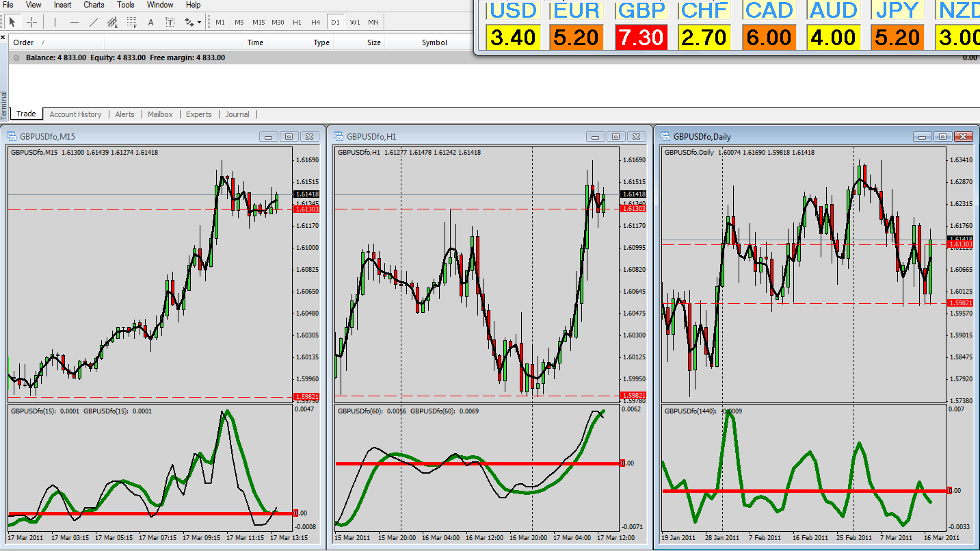The width and height of the screenshot is (980, 551).
Task: Click the 1.61418 price label in M15 chart
Action: (306, 194)
